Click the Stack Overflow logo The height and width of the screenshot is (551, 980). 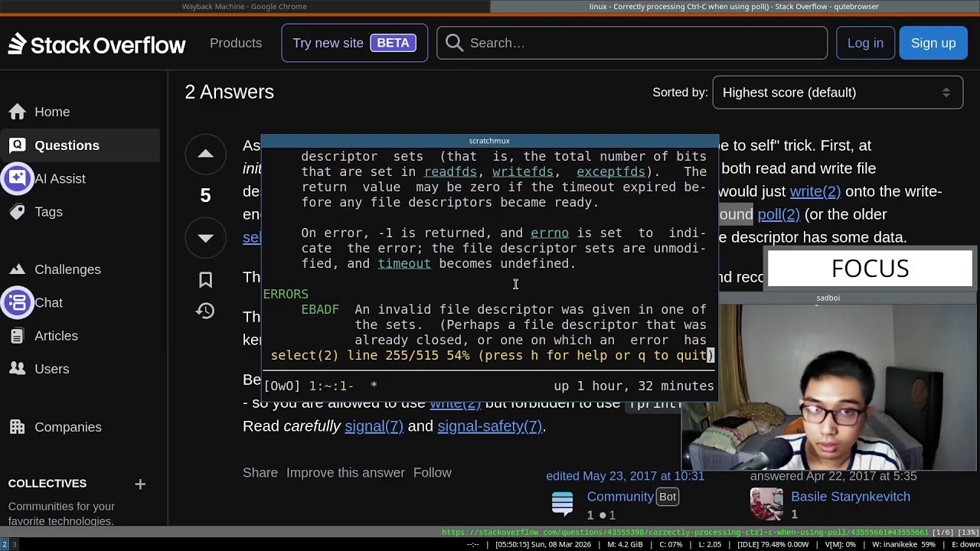[x=96, y=44]
